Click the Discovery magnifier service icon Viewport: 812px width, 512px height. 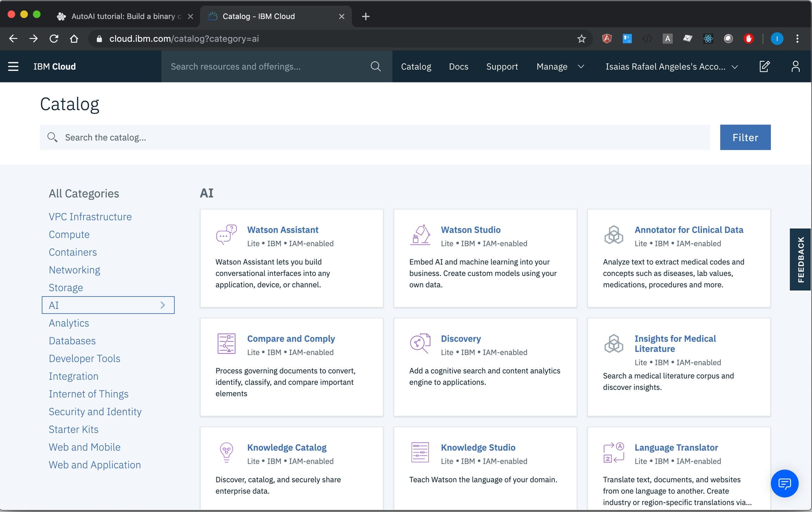tap(420, 343)
